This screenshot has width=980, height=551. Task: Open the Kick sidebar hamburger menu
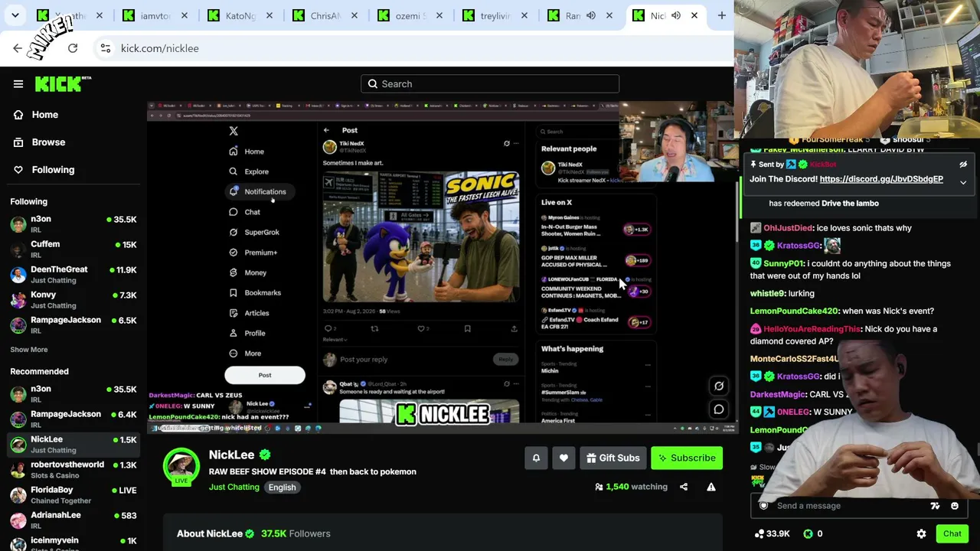click(x=18, y=84)
